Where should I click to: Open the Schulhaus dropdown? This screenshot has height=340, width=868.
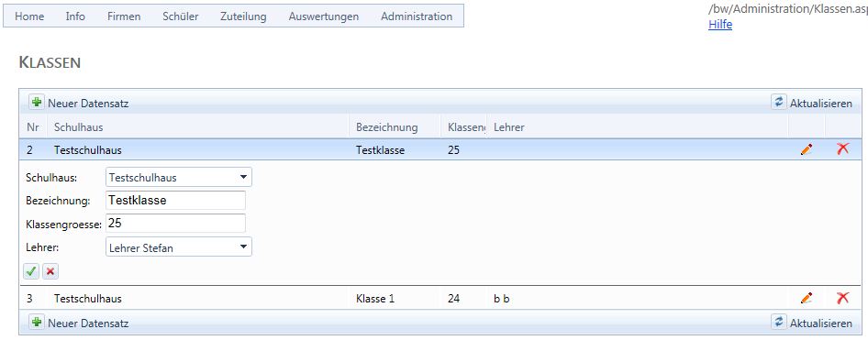point(178,178)
